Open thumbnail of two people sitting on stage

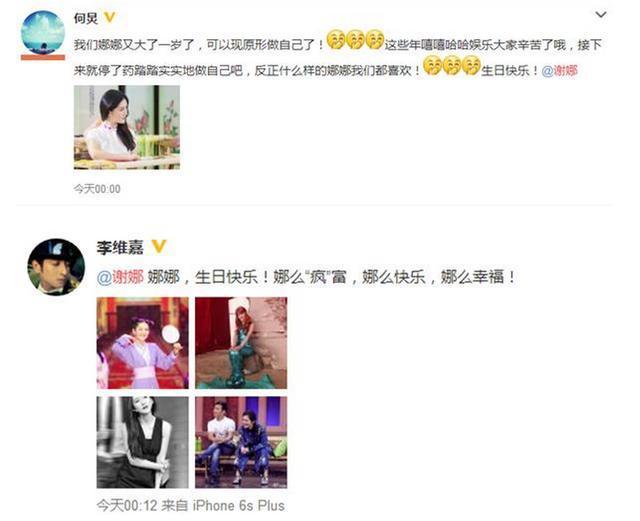coord(241,442)
